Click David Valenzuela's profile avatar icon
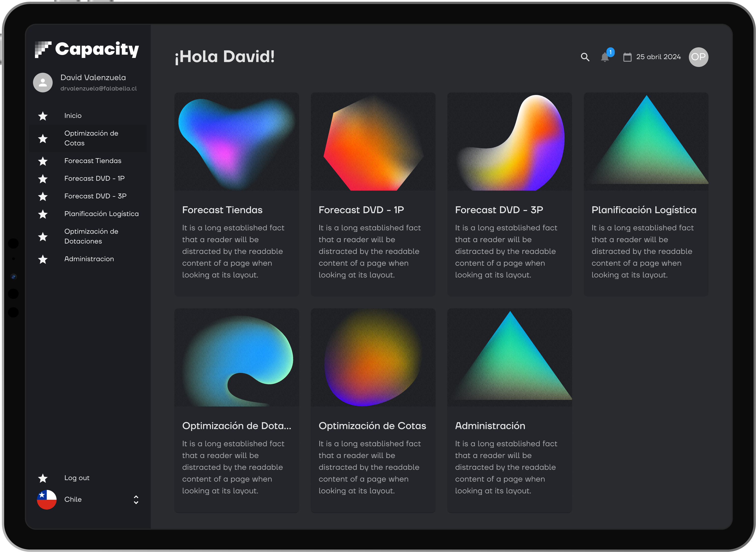 pos(43,82)
